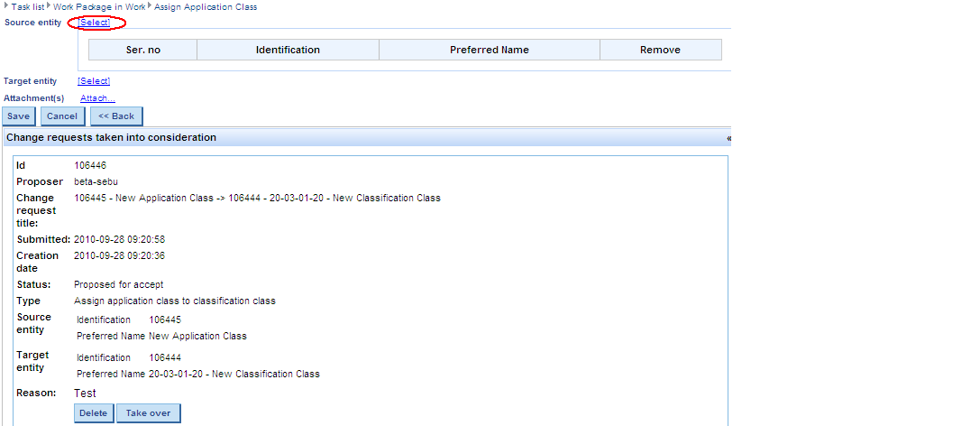Image resolution: width=980 pixels, height=426 pixels.
Task: Click the Change requests taken into consideration header
Action: 112,138
